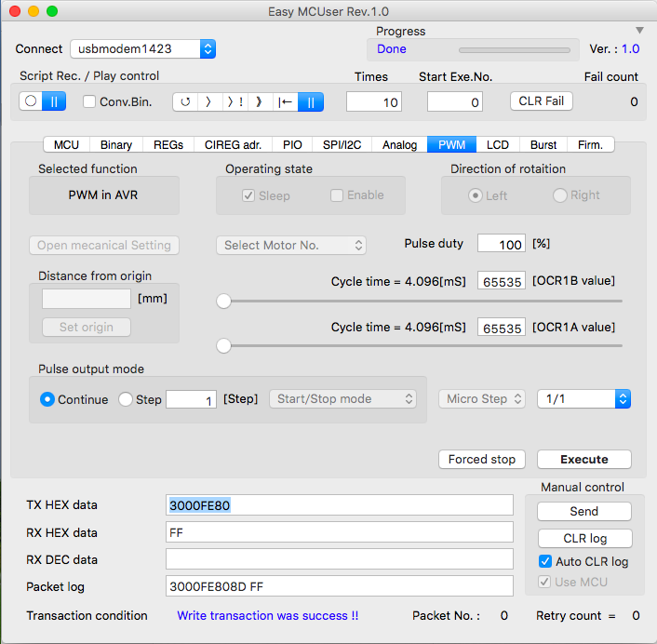This screenshot has height=644, width=657.
Task: Click the Open mecanical Setting button
Action: 104,245
